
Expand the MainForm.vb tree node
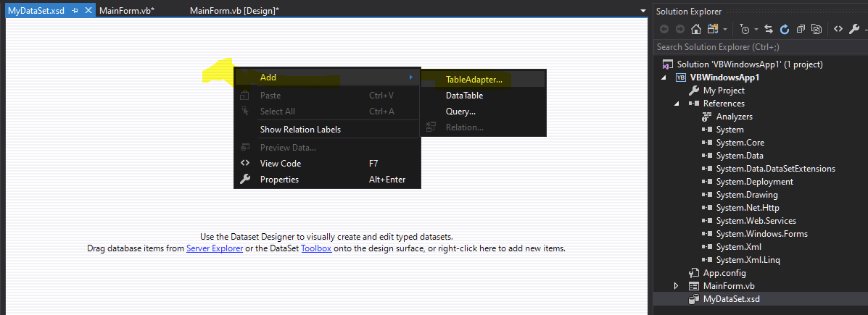point(676,286)
